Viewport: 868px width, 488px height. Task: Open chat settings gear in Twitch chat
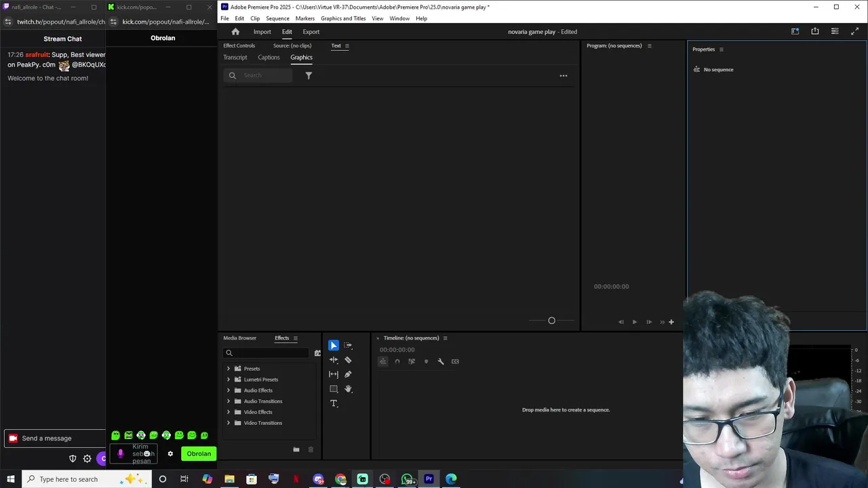pyautogui.click(x=87, y=459)
